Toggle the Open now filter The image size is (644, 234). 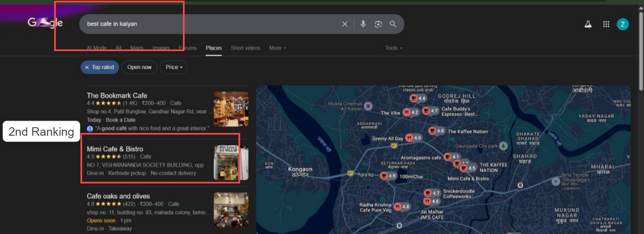coord(139,67)
